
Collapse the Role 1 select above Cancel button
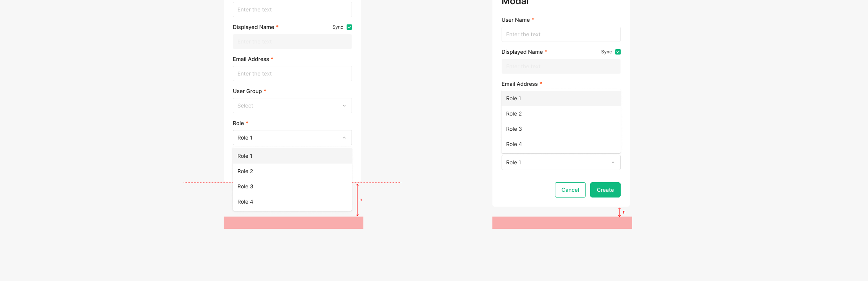(560, 162)
